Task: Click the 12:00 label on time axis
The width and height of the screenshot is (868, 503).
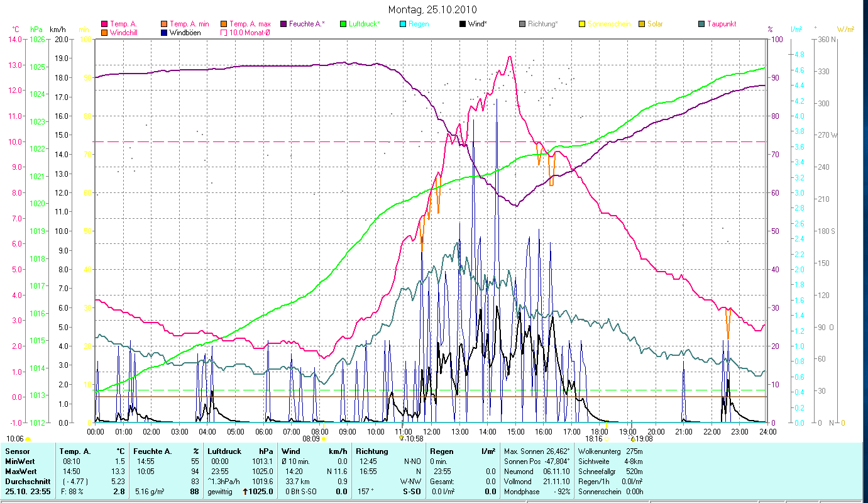Action: tap(432, 431)
